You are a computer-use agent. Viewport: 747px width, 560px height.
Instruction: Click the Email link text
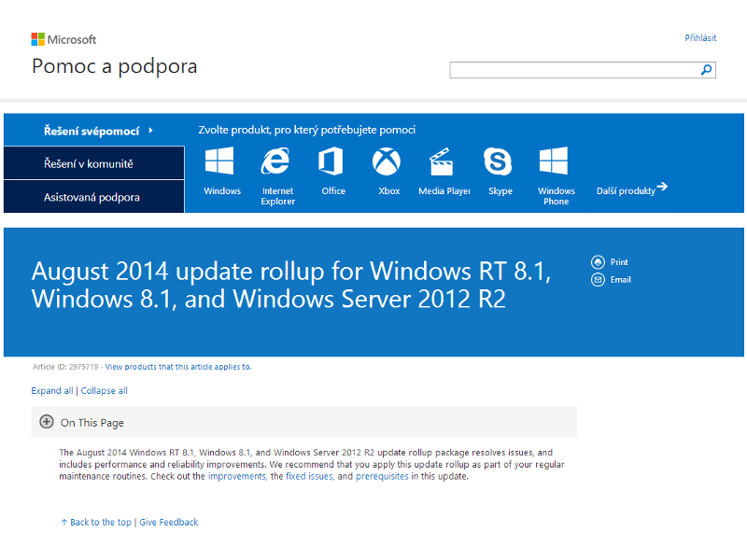tap(620, 279)
